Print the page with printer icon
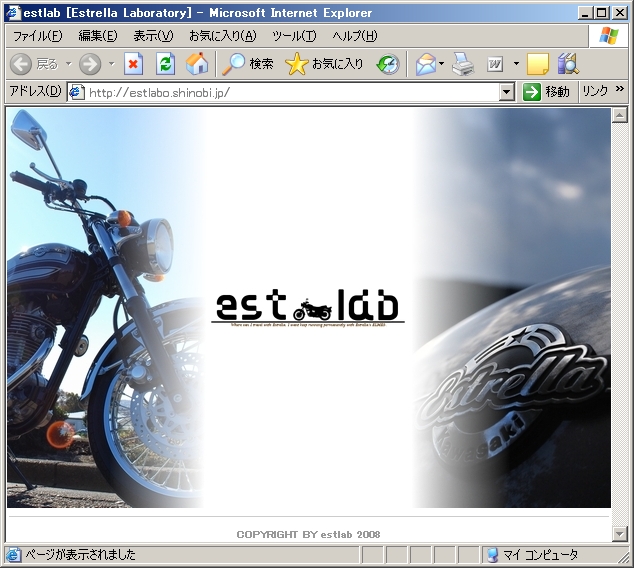634x568 pixels. coord(463,64)
